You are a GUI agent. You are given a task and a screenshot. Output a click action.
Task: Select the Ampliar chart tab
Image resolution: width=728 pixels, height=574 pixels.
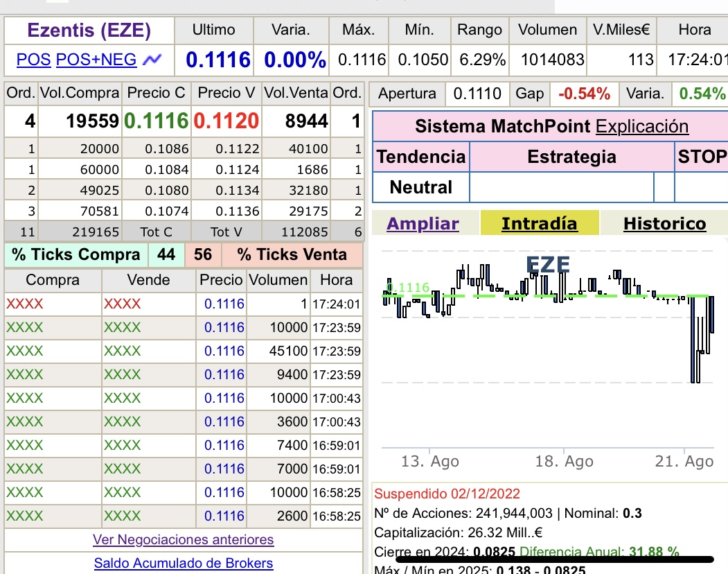(423, 223)
